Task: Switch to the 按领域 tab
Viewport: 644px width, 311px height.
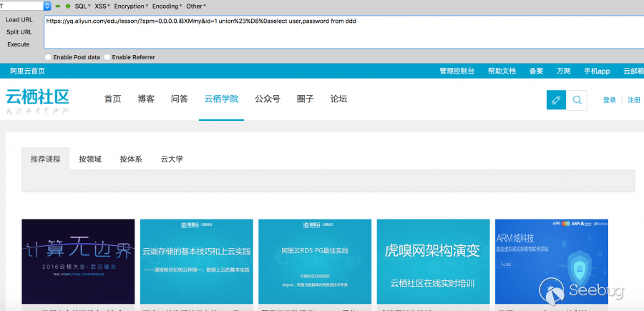Action: click(x=90, y=159)
